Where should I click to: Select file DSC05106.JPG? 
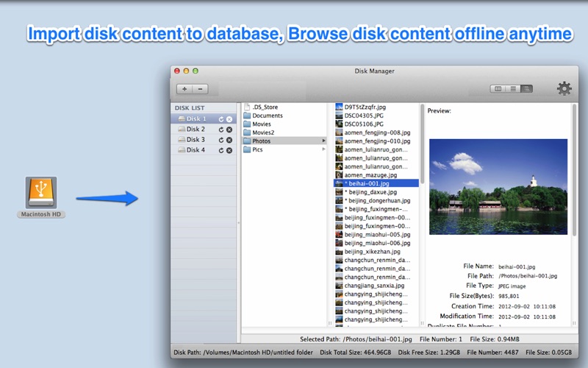tap(376, 124)
